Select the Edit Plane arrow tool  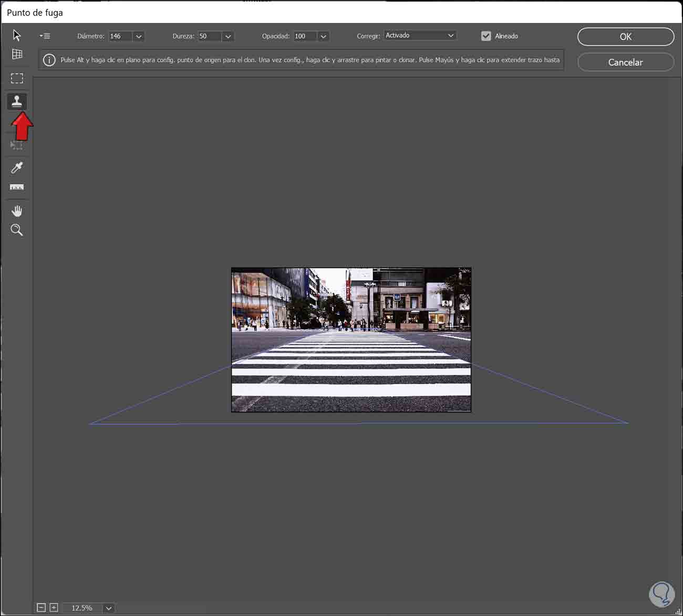[17, 35]
